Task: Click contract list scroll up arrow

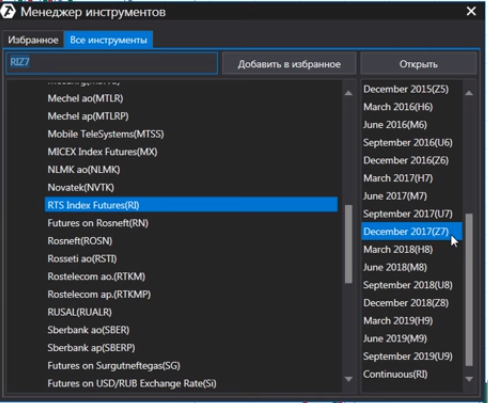Action: pos(469,93)
